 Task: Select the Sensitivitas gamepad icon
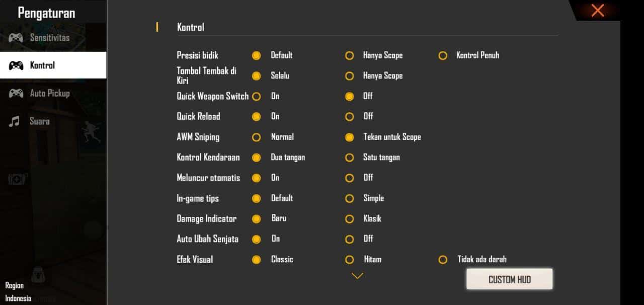coord(16,37)
